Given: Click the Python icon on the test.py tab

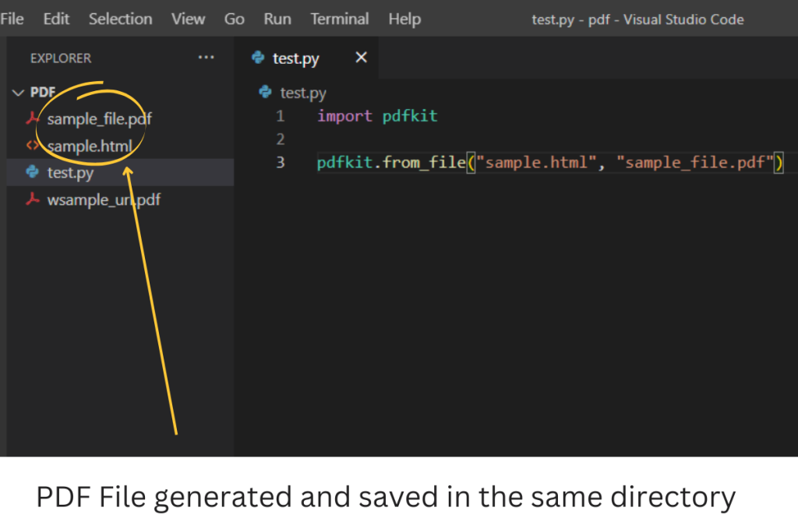Looking at the screenshot, I should [257, 58].
